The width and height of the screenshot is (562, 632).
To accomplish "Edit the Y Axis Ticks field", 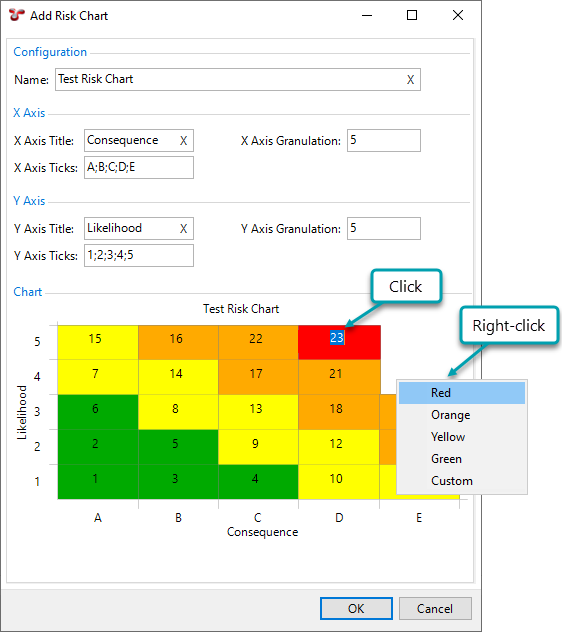I will click(139, 256).
